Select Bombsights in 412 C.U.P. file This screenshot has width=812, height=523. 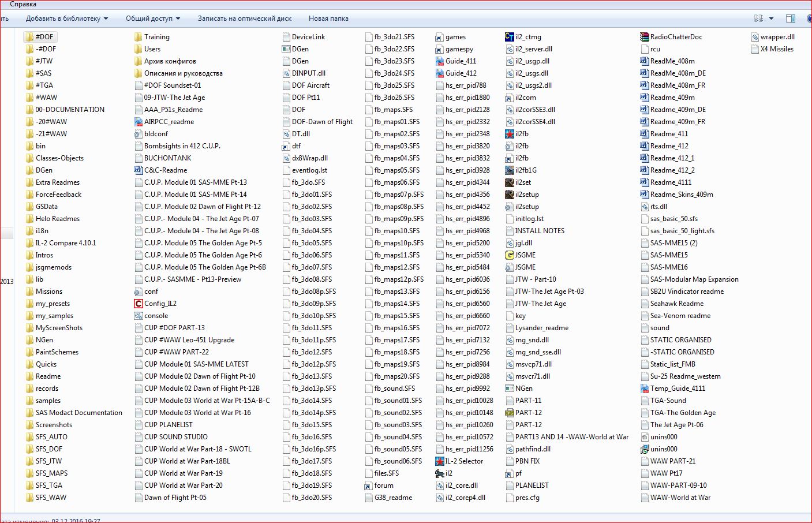click(182, 146)
